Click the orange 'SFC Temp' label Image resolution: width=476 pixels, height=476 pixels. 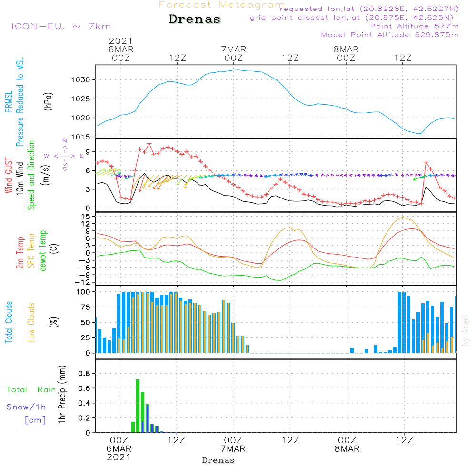[x=31, y=251]
